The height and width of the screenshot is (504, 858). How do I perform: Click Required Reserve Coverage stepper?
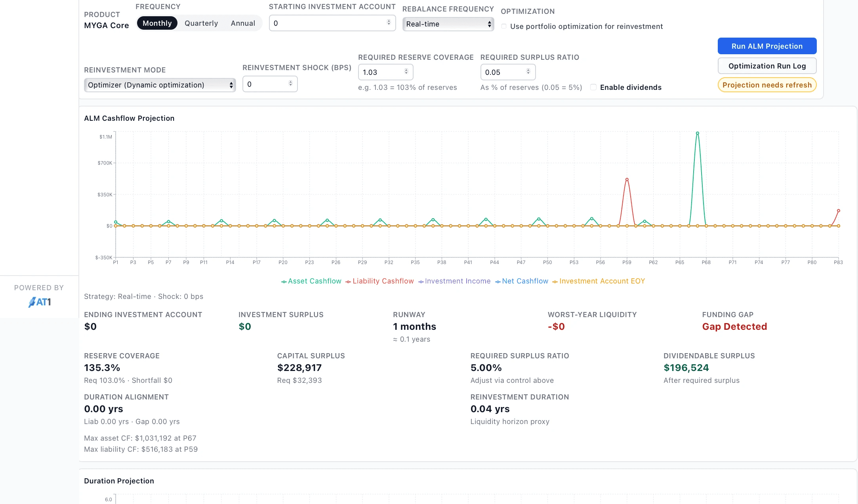(406, 72)
